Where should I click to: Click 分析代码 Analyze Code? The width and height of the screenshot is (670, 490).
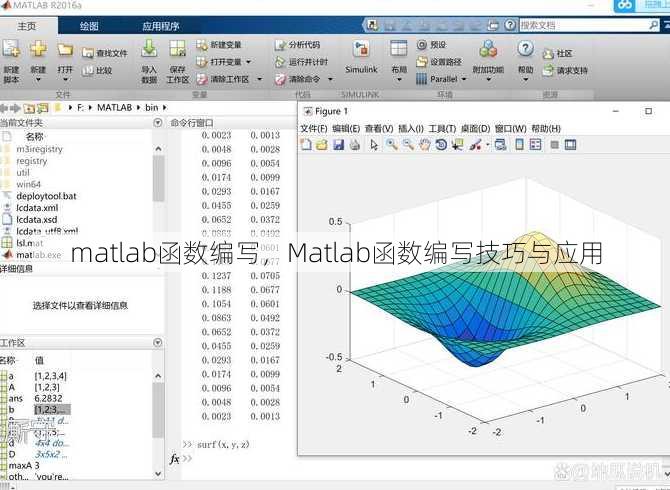point(297,45)
